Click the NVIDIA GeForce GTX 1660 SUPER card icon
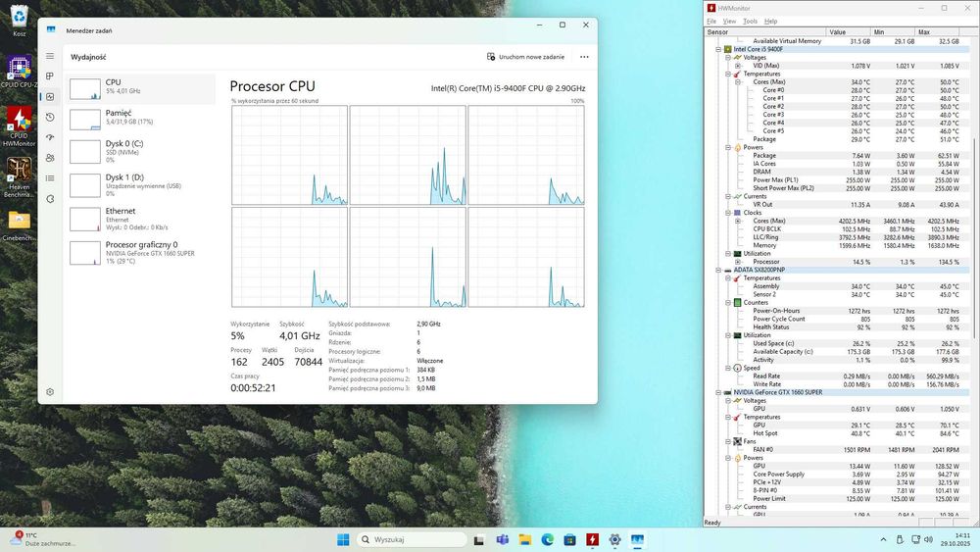This screenshot has width=980, height=552. [x=727, y=392]
